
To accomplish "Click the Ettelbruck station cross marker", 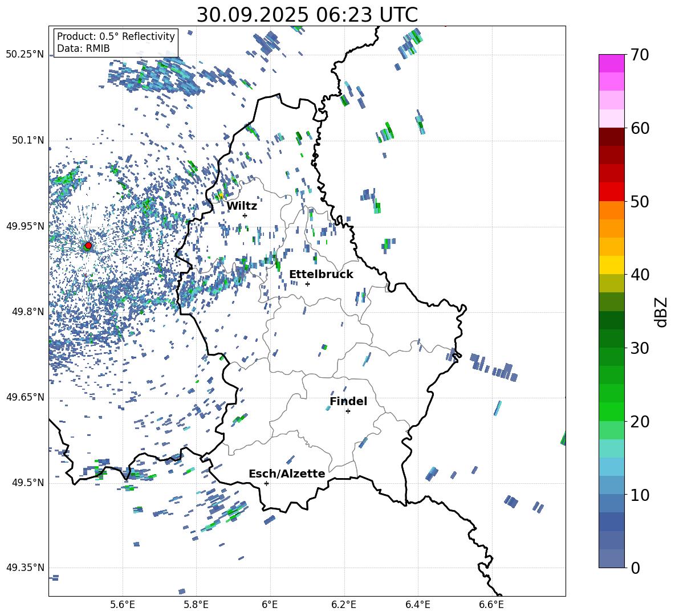I will click(308, 284).
